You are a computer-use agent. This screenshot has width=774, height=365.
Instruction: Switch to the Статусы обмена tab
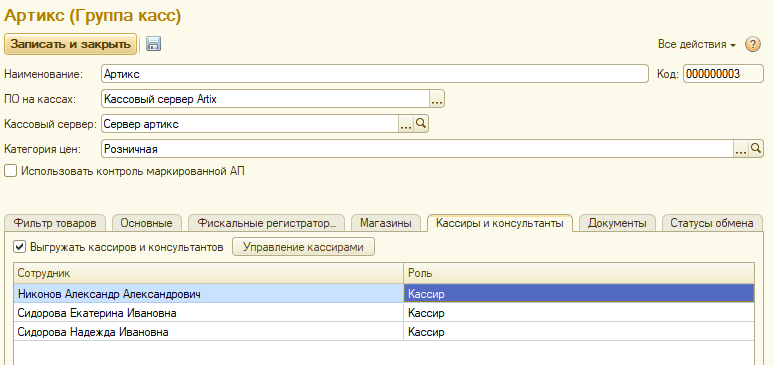click(x=712, y=223)
